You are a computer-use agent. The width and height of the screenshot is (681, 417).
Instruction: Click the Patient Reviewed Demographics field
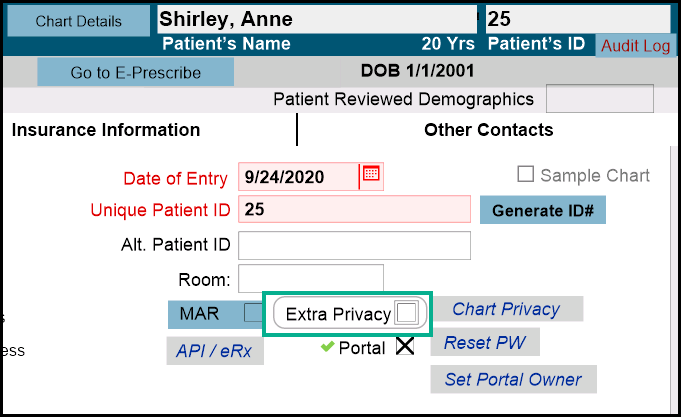pos(599,99)
